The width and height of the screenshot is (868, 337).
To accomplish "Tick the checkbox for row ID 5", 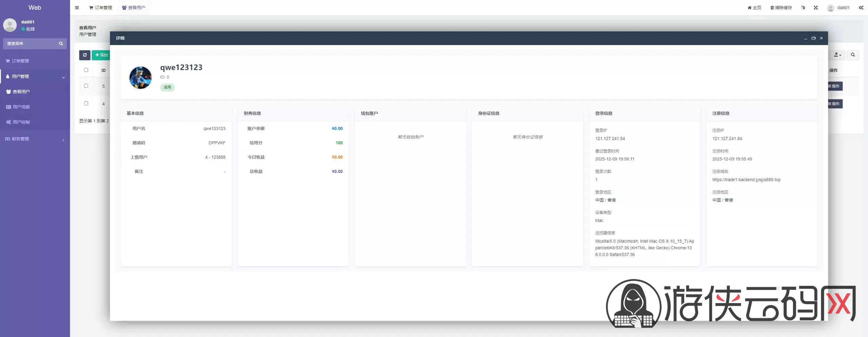I will [86, 86].
